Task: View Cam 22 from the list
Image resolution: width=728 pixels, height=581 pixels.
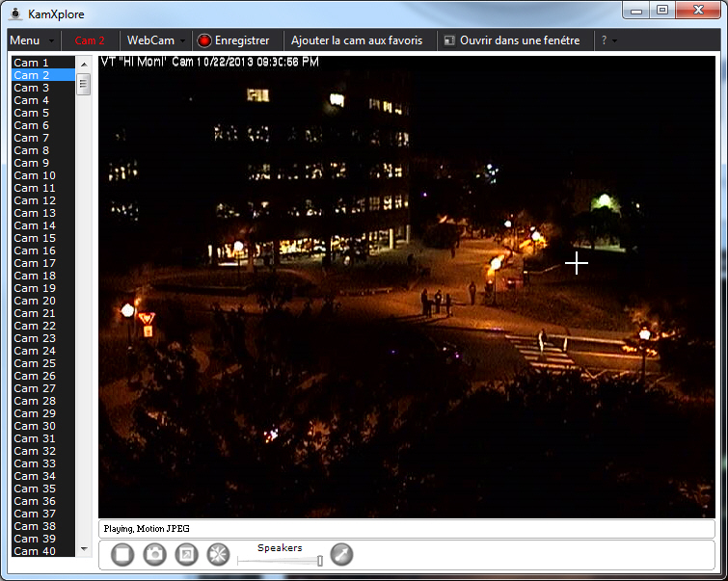Action: tap(43, 326)
